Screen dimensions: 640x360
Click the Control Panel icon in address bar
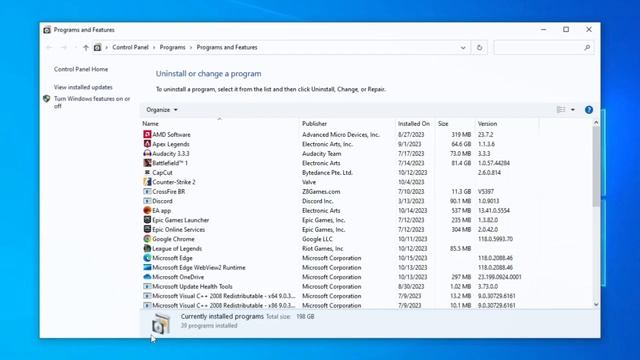[97, 47]
